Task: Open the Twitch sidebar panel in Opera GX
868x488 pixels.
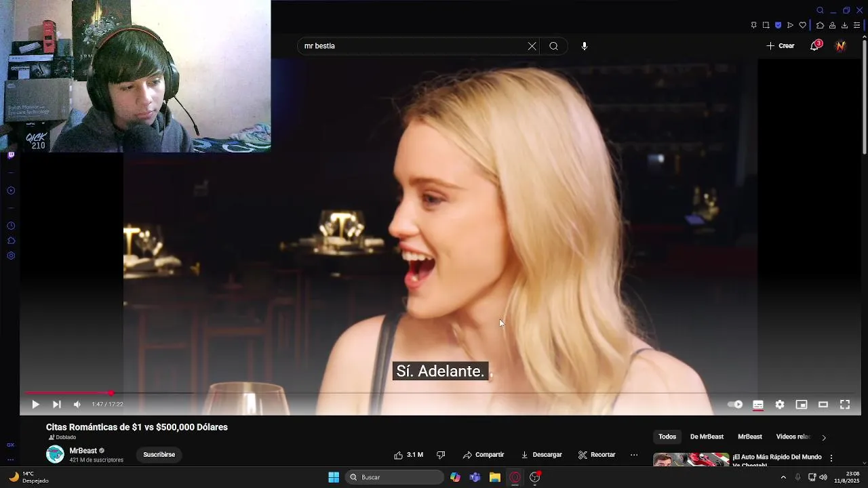Action: tap(11, 155)
